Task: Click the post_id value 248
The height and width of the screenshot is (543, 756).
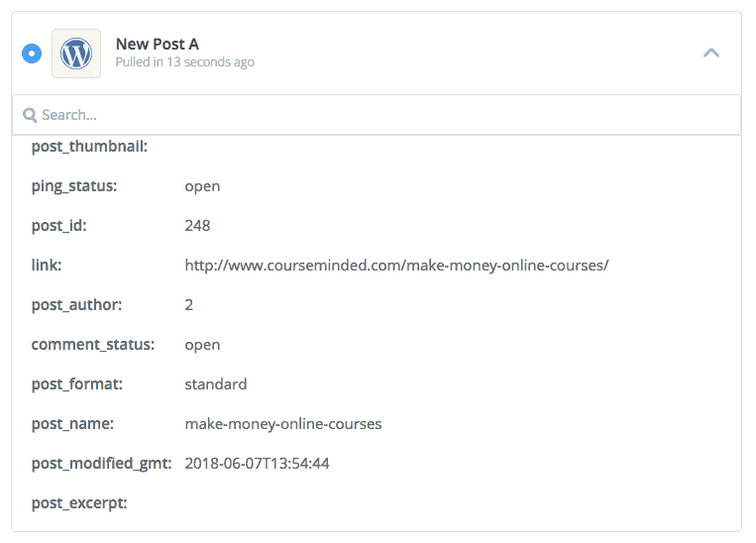Action: (197, 226)
